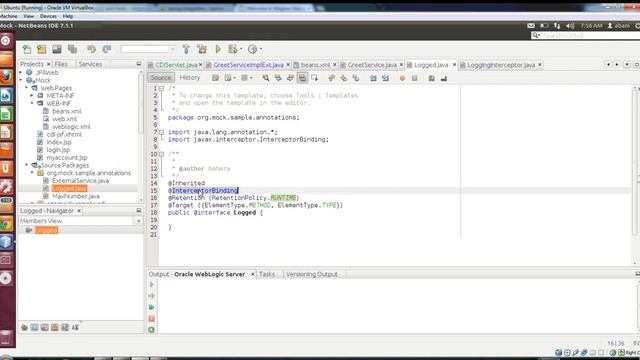
Task: Open the CDIServlet.java editor tab
Action: pos(176,65)
